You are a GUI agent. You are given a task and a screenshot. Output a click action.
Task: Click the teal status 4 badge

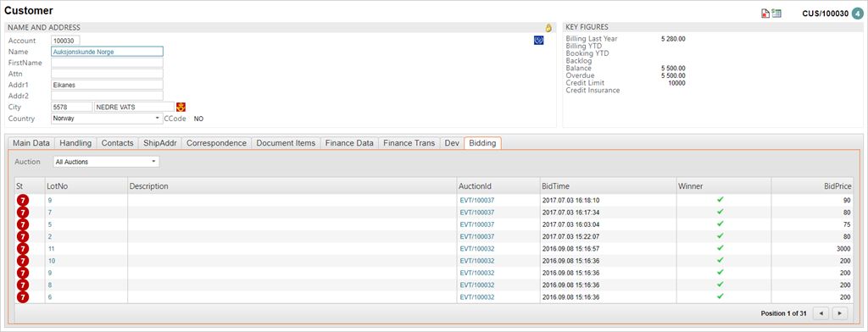point(858,14)
